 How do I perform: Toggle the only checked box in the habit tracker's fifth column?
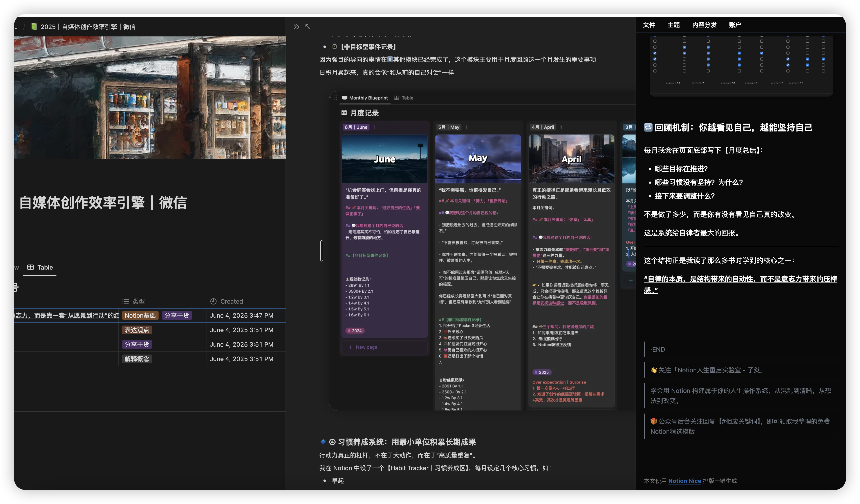pos(761,53)
